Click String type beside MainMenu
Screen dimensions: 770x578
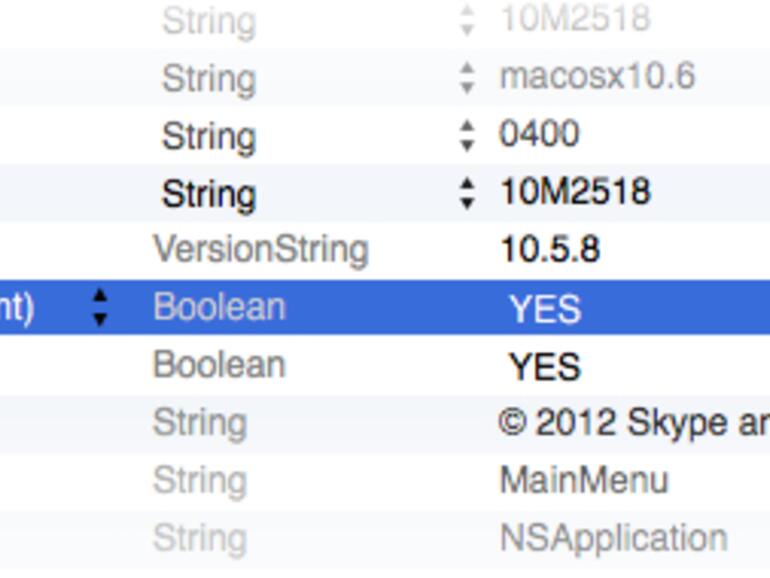[199, 481]
